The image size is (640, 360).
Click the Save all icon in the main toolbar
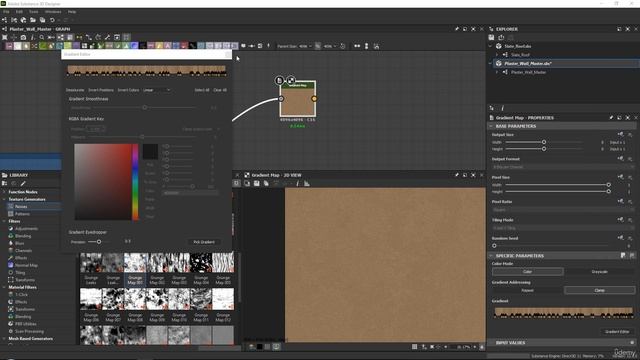pyautogui.click(x=42, y=20)
